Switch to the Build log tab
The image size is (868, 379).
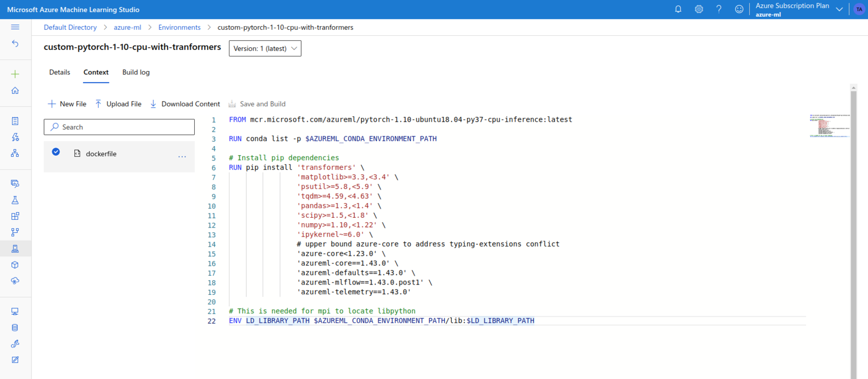136,72
